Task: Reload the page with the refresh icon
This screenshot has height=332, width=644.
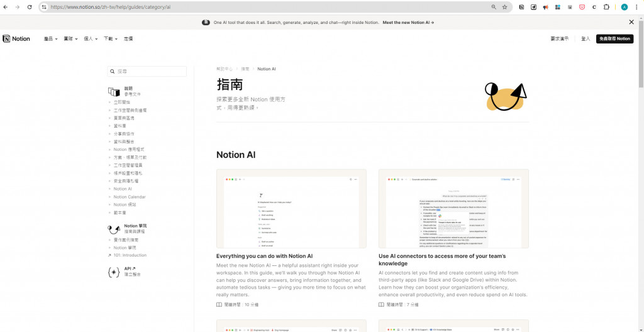Action: click(30, 7)
